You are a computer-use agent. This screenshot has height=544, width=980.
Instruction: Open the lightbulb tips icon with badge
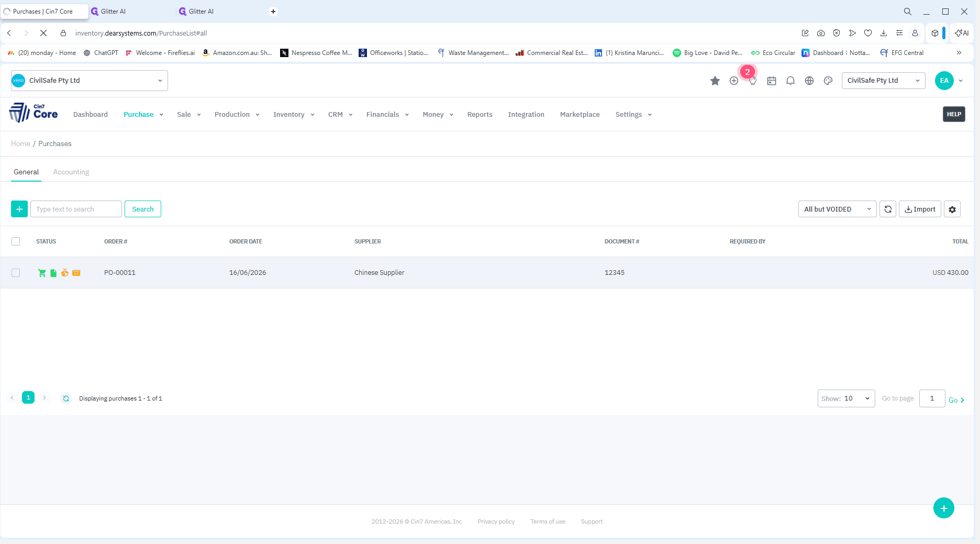752,81
